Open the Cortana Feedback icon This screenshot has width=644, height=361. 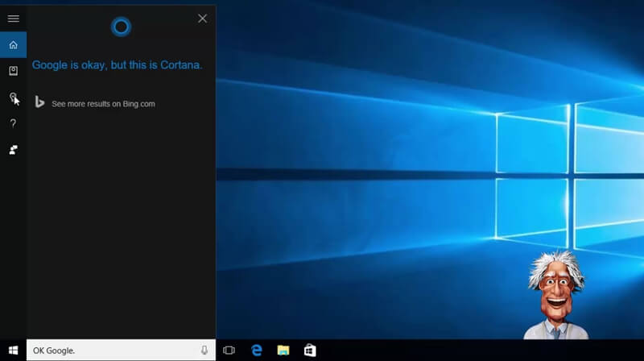[x=13, y=150]
